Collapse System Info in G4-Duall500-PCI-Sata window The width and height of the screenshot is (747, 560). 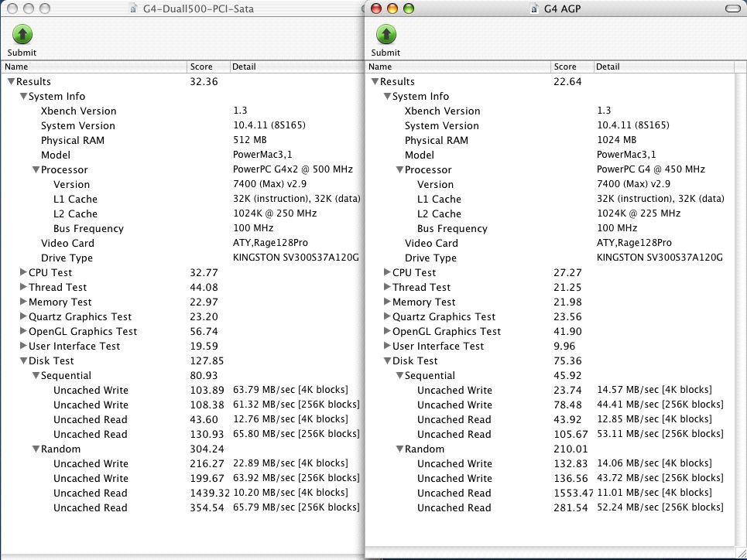pyautogui.click(x=23, y=97)
